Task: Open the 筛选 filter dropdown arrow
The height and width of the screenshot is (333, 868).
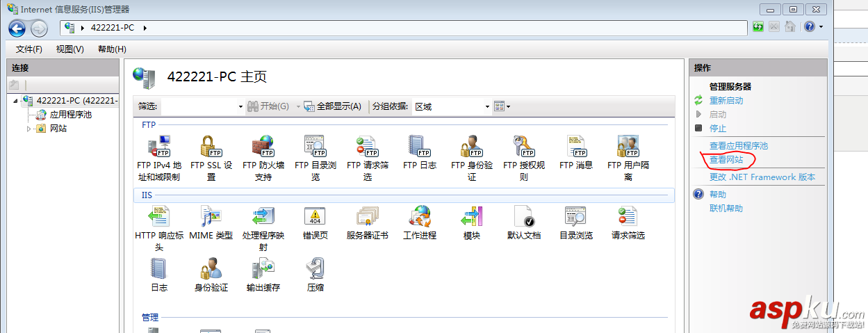Action: point(240,106)
